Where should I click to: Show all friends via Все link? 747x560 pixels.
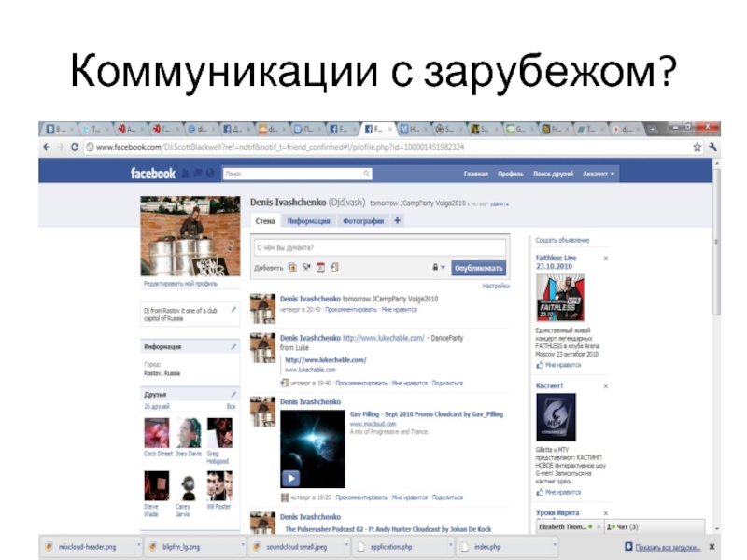point(231,407)
